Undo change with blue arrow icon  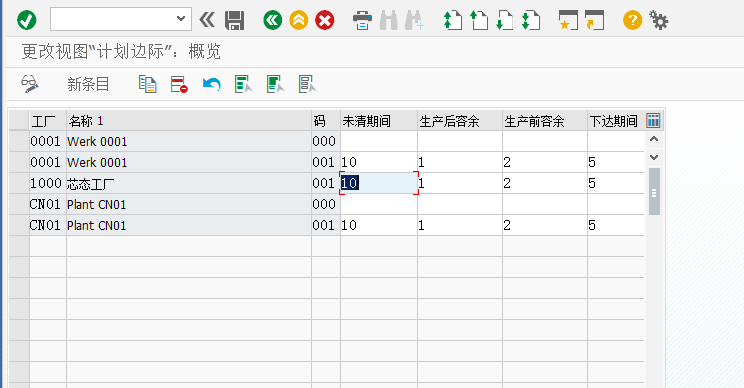(212, 84)
